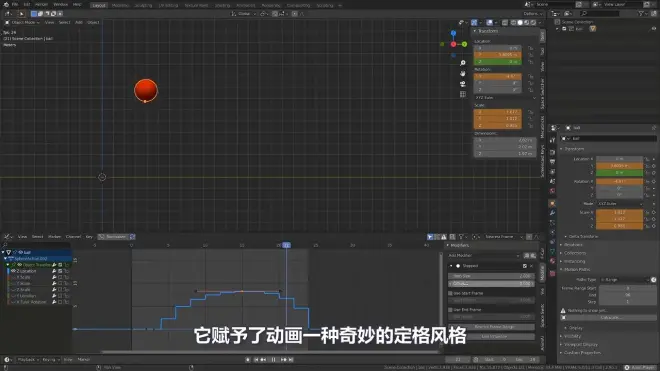Viewport: 660px width, 371px height.
Task: Open the Channel menu in Graph Editor
Action: (73, 237)
